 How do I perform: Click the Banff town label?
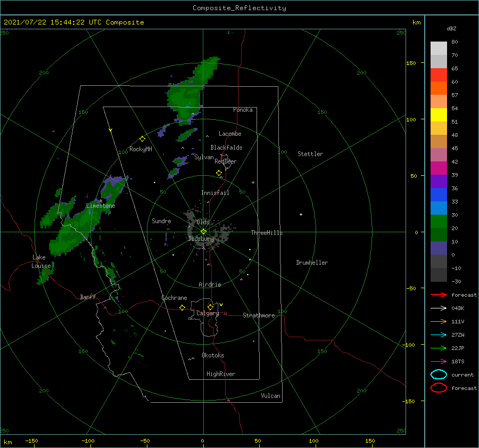[88, 297]
